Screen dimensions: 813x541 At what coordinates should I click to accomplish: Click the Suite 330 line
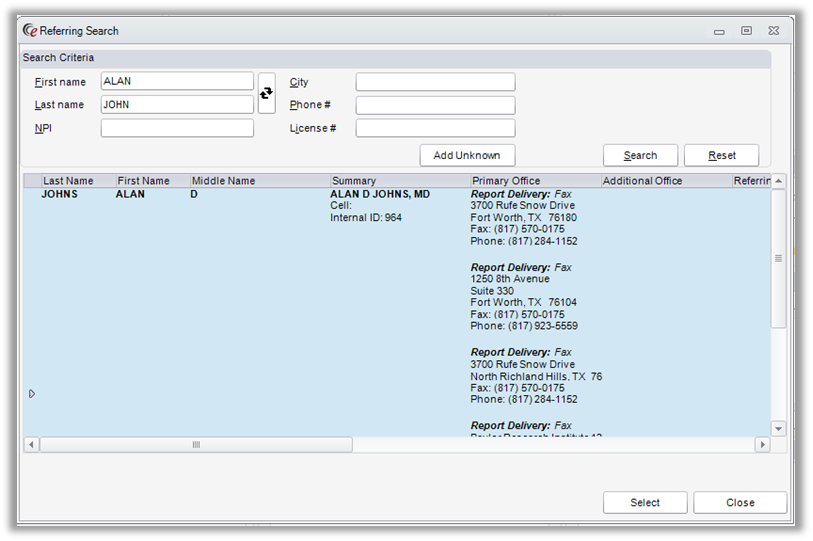pyautogui.click(x=492, y=291)
